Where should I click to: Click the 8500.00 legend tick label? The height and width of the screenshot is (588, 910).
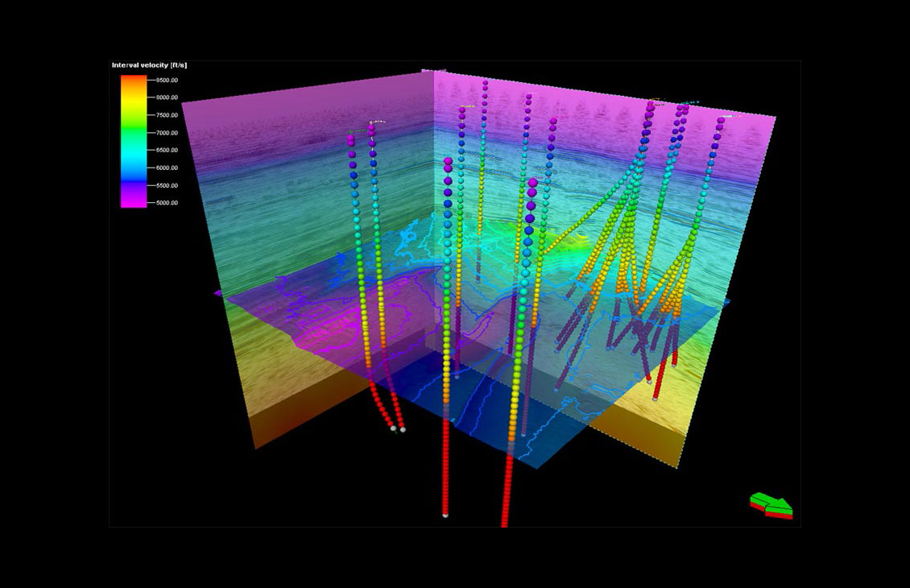[x=167, y=80]
